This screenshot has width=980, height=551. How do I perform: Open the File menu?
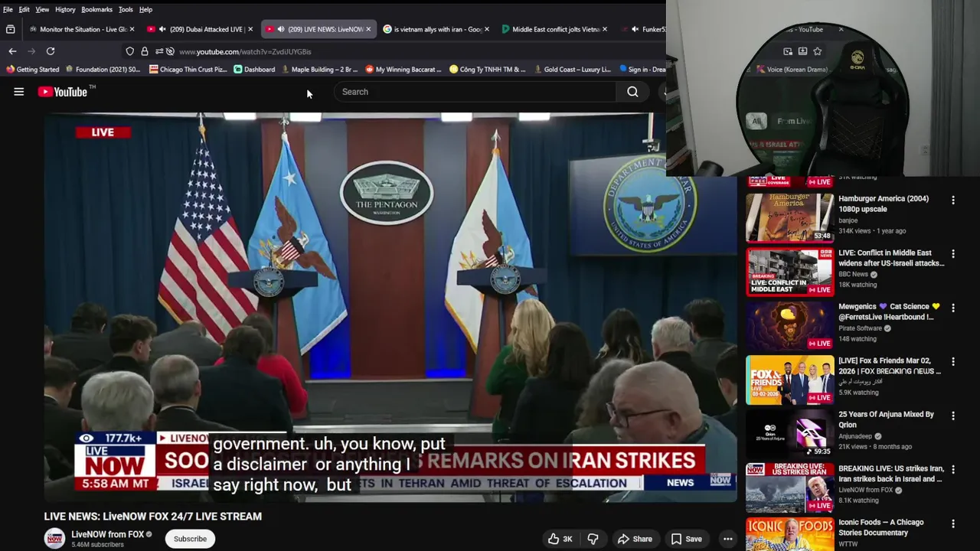(x=8, y=9)
